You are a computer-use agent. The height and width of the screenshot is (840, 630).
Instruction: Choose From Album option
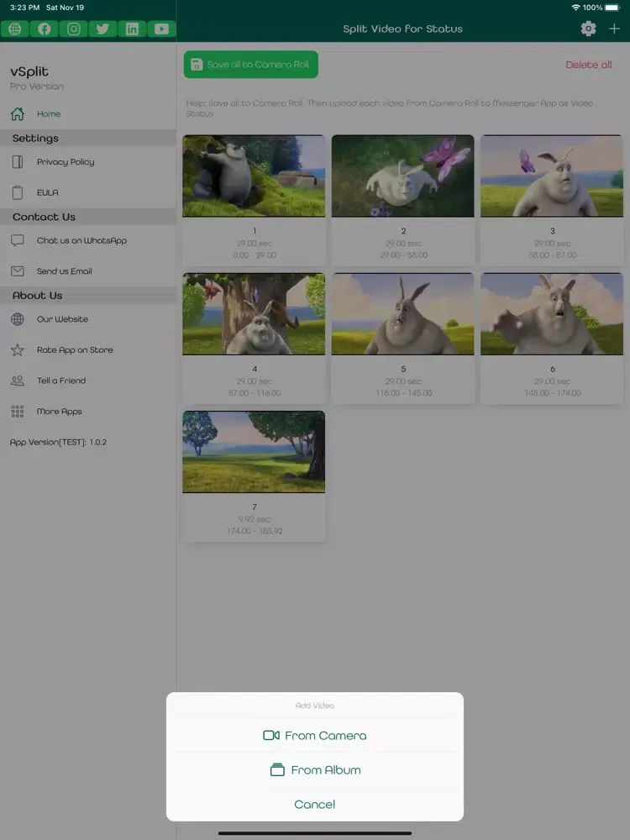tap(314, 769)
